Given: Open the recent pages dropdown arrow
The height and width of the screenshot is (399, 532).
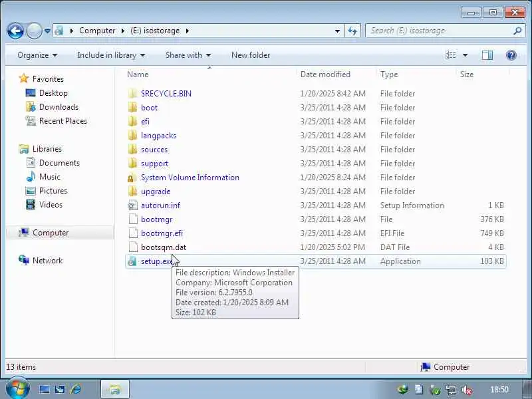Looking at the screenshot, I should [48, 31].
